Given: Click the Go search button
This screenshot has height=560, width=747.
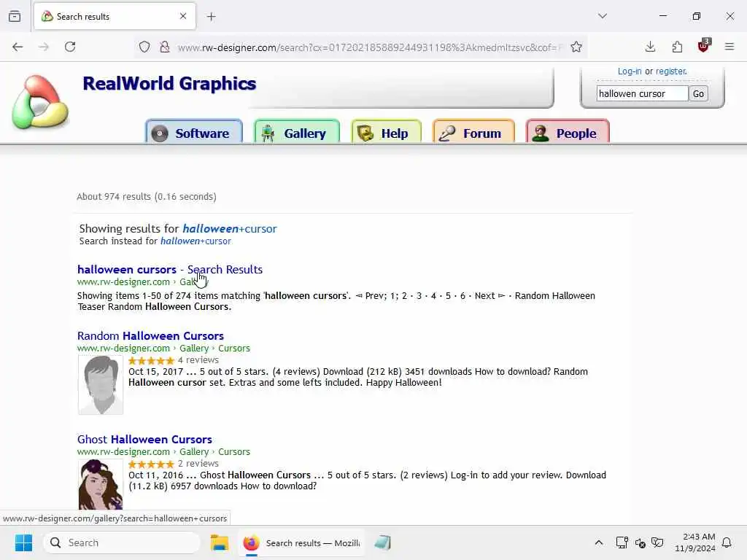Looking at the screenshot, I should (x=698, y=94).
